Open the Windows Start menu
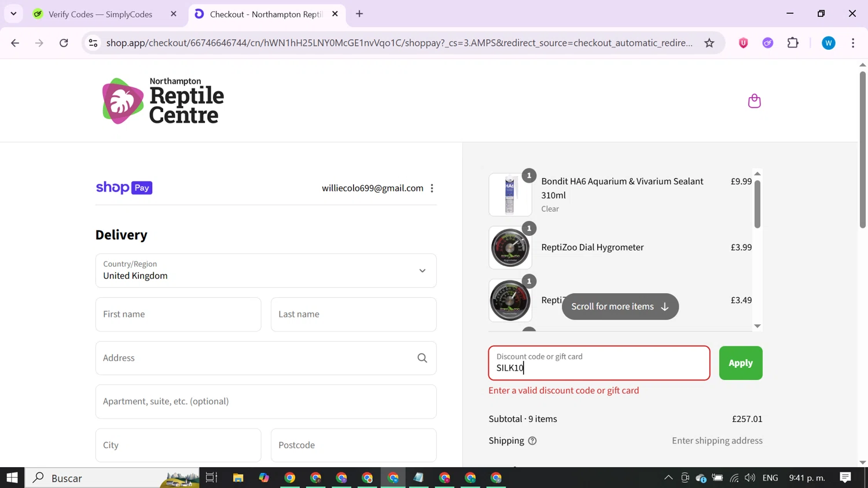The width and height of the screenshot is (868, 488). (x=12, y=478)
